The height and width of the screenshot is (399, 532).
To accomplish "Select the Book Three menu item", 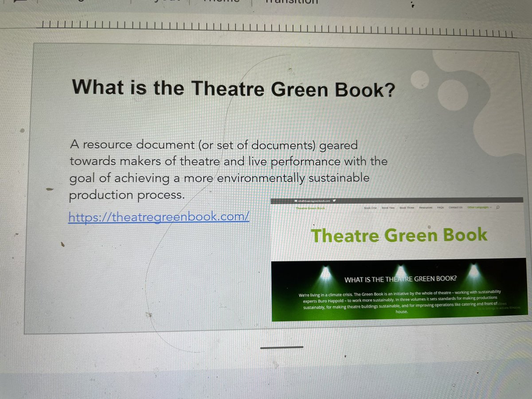I will [407, 207].
